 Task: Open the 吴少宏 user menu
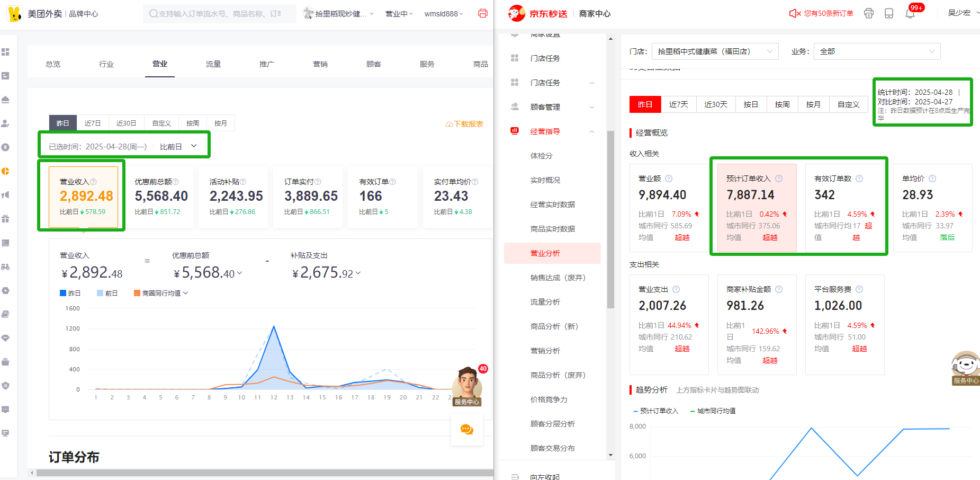963,13
